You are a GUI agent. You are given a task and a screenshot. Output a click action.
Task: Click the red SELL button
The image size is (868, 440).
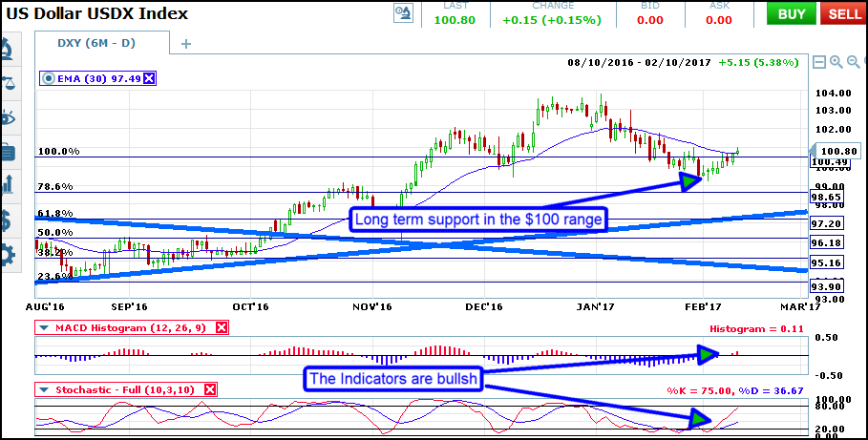(x=845, y=13)
